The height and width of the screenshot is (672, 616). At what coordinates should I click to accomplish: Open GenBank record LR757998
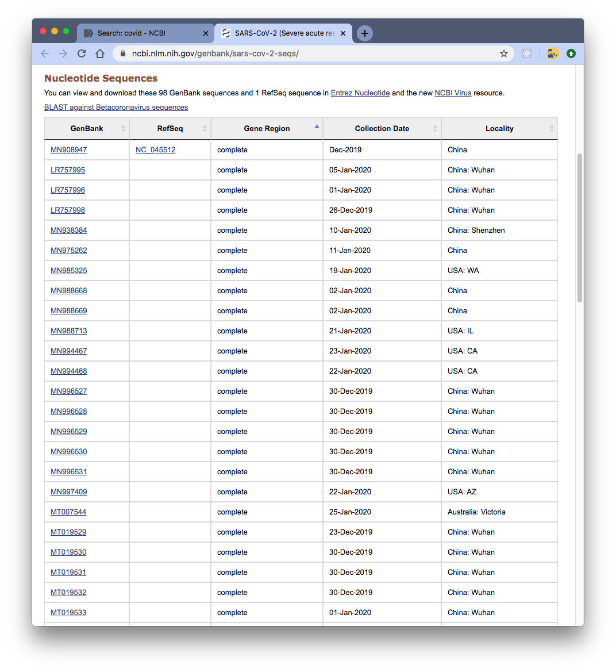pyautogui.click(x=68, y=210)
